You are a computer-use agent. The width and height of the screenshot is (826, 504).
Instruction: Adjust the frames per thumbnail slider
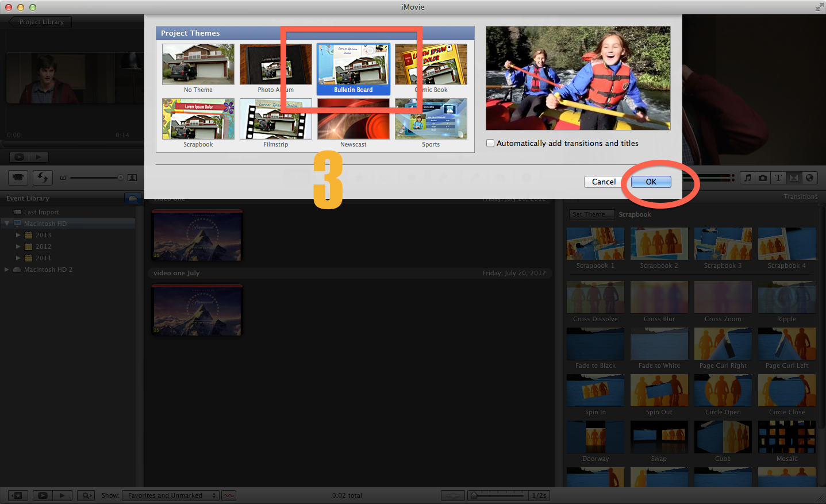(498, 495)
